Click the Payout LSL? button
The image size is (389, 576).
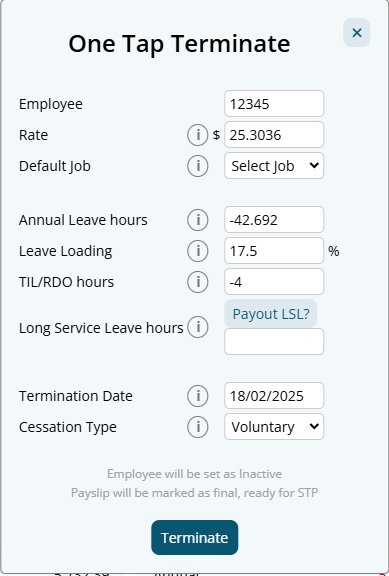271,314
